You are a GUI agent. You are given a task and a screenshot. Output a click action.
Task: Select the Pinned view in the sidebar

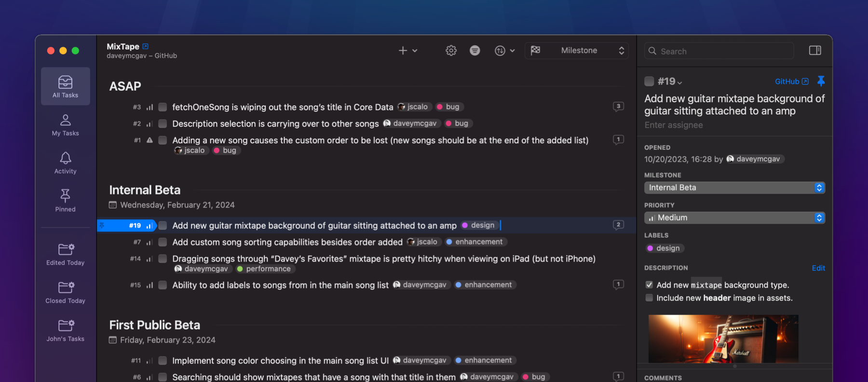[x=65, y=200]
